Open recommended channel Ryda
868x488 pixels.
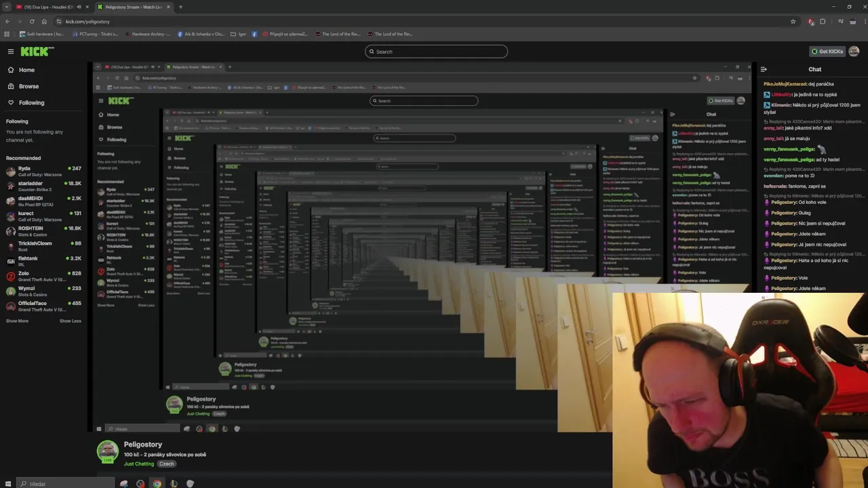[43, 171]
